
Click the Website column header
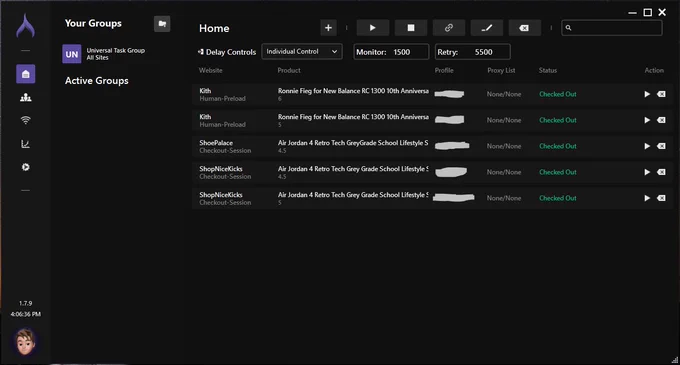[210, 70]
